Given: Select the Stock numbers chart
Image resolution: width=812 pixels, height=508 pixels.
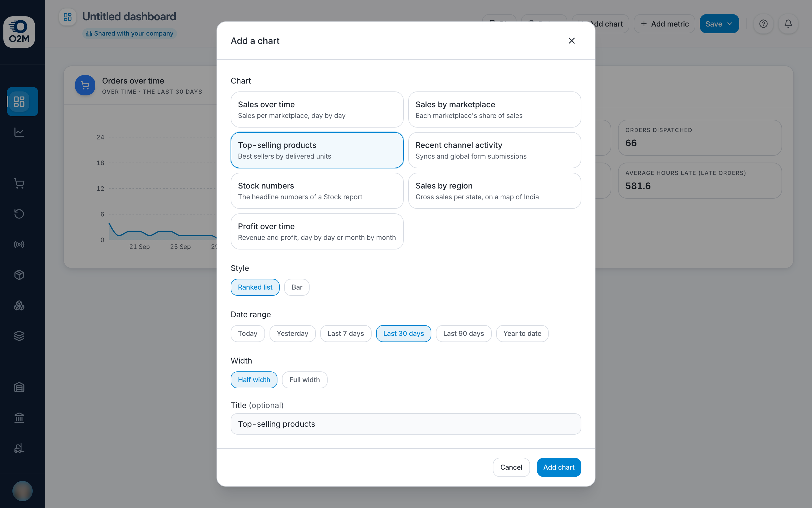Looking at the screenshot, I should 317,191.
